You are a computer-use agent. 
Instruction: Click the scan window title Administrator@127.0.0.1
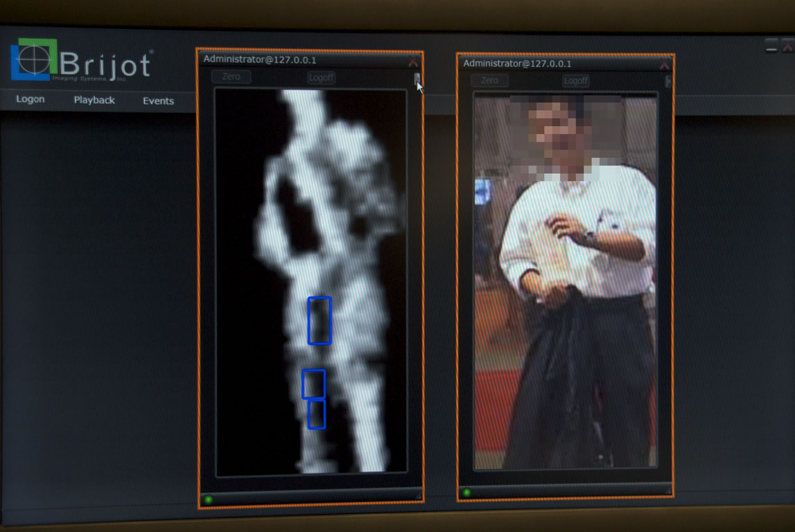[260, 60]
